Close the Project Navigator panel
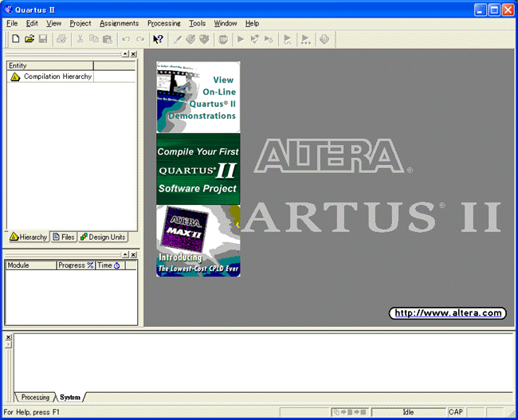Screen dimensions: 518x420 [x=133, y=53]
